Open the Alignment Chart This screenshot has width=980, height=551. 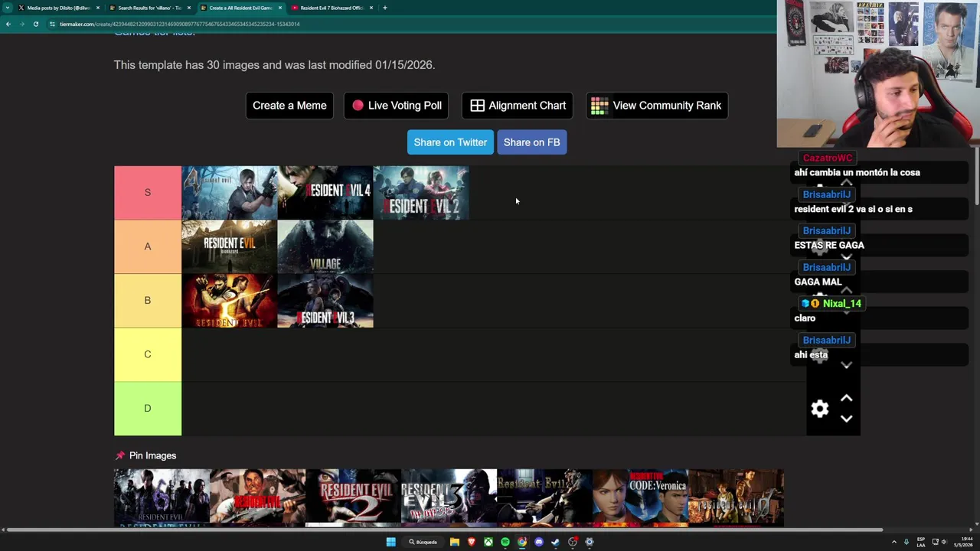518,106
